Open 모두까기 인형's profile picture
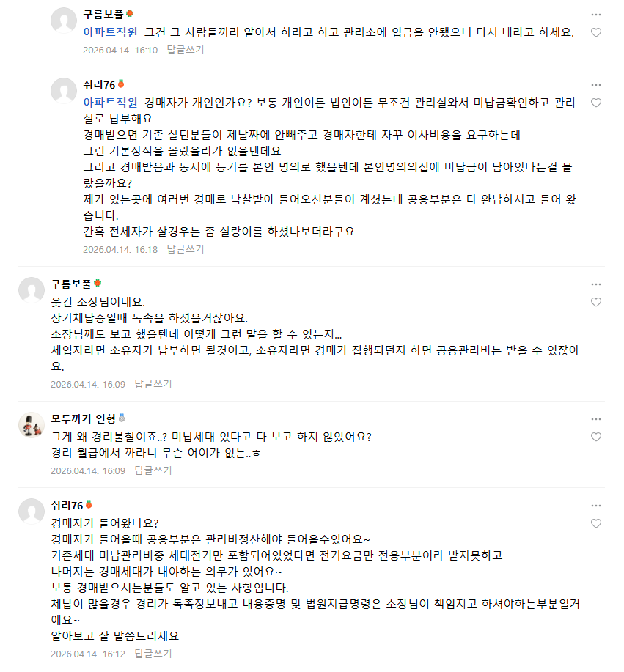The width and height of the screenshot is (624, 672). 32,425
